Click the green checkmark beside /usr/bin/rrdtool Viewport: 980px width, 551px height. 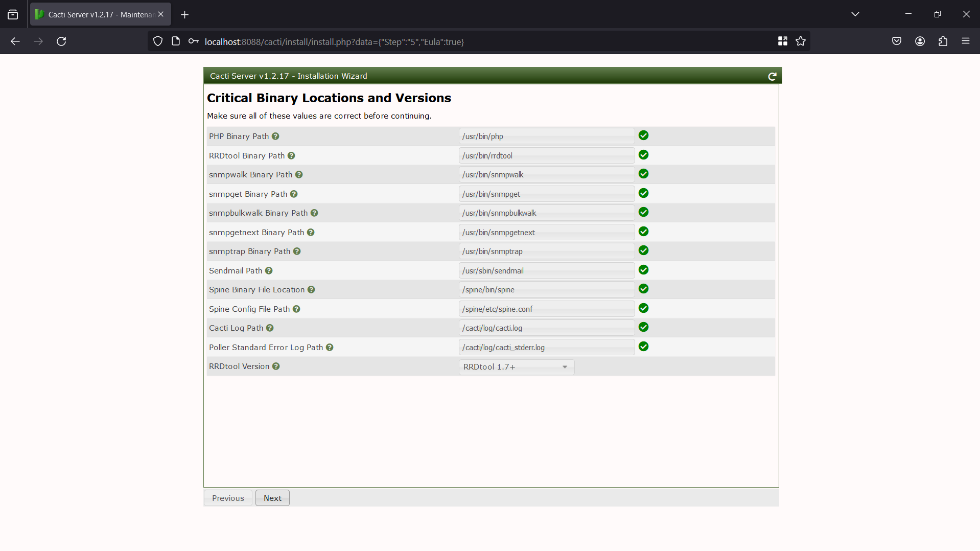click(644, 155)
